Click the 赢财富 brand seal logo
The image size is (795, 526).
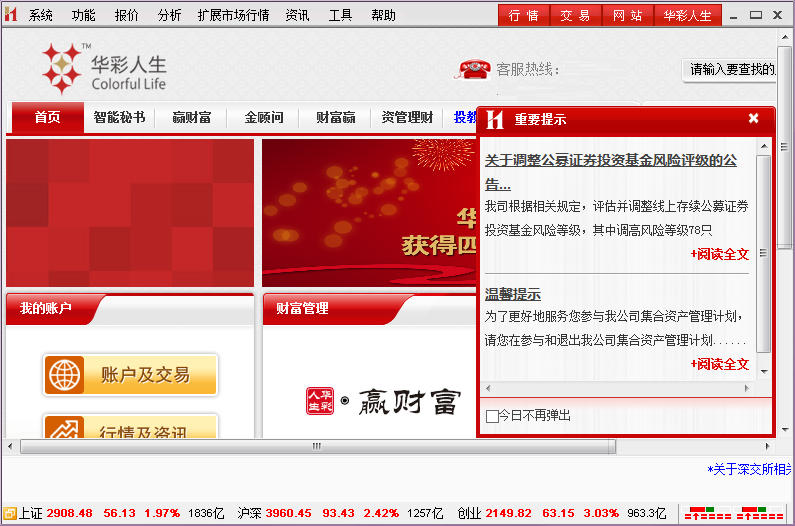pos(318,401)
